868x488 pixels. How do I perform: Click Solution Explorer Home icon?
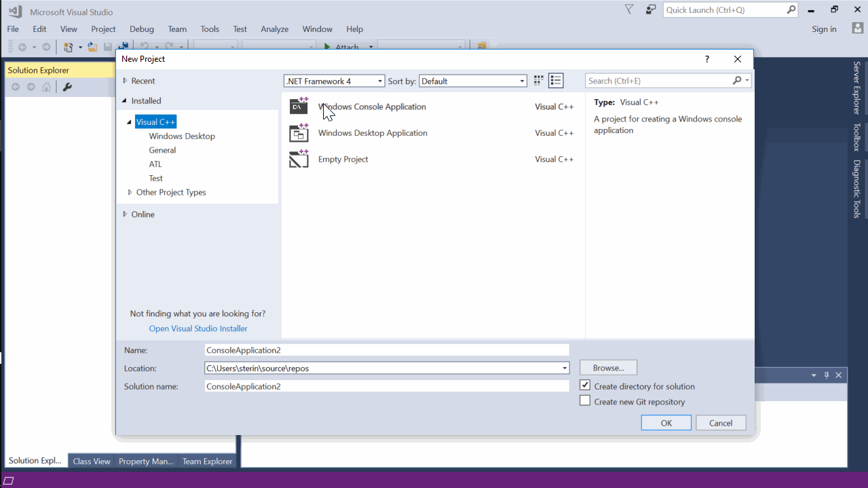pyautogui.click(x=46, y=87)
